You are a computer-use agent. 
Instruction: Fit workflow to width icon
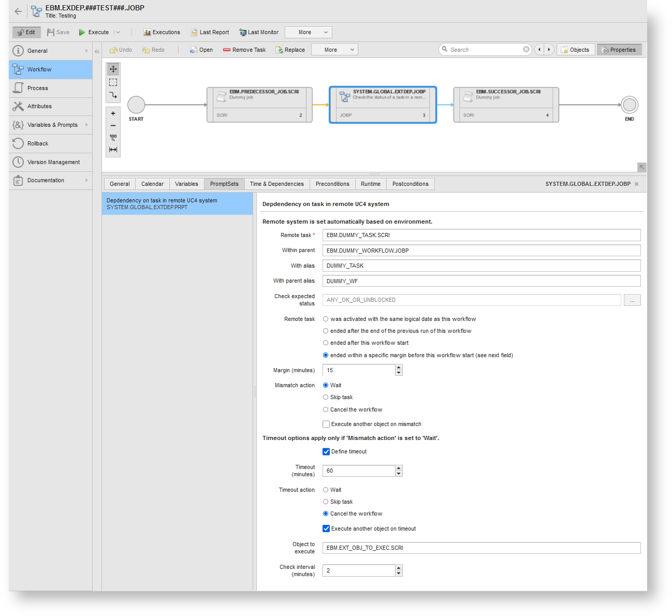pyautogui.click(x=113, y=150)
